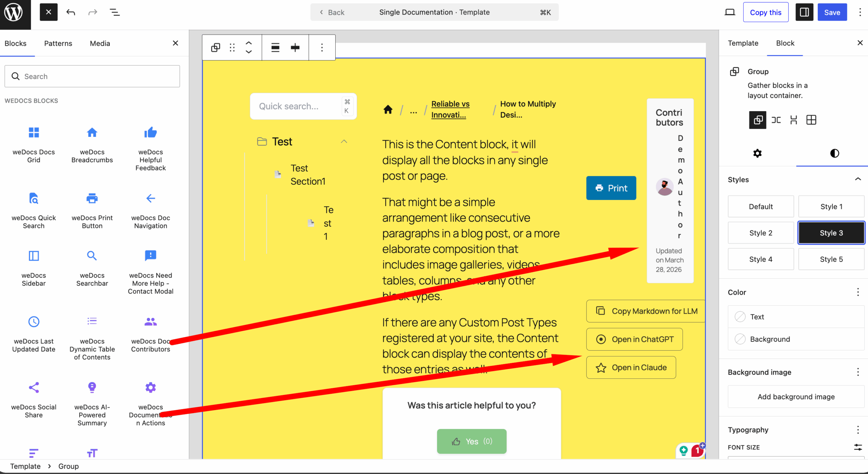Insert the weDocs Helpful Feedback block
The width and height of the screenshot is (868, 474).
pyautogui.click(x=151, y=149)
